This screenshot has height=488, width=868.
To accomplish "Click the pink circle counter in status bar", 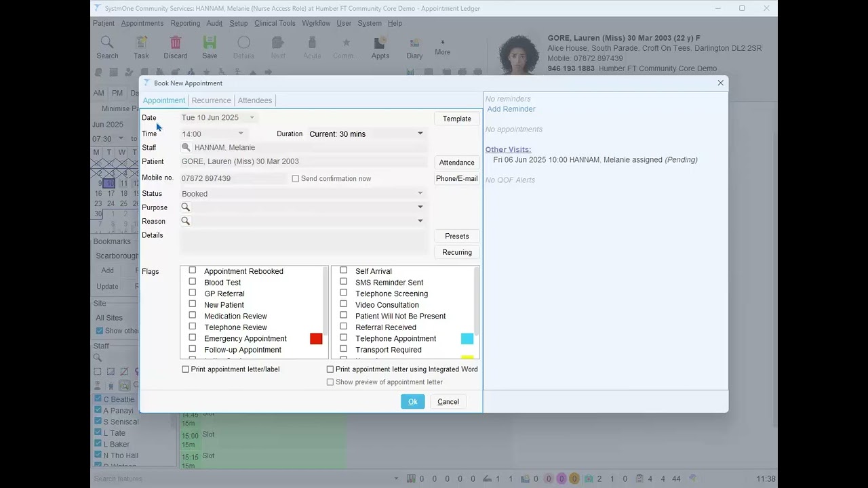I will [561, 479].
